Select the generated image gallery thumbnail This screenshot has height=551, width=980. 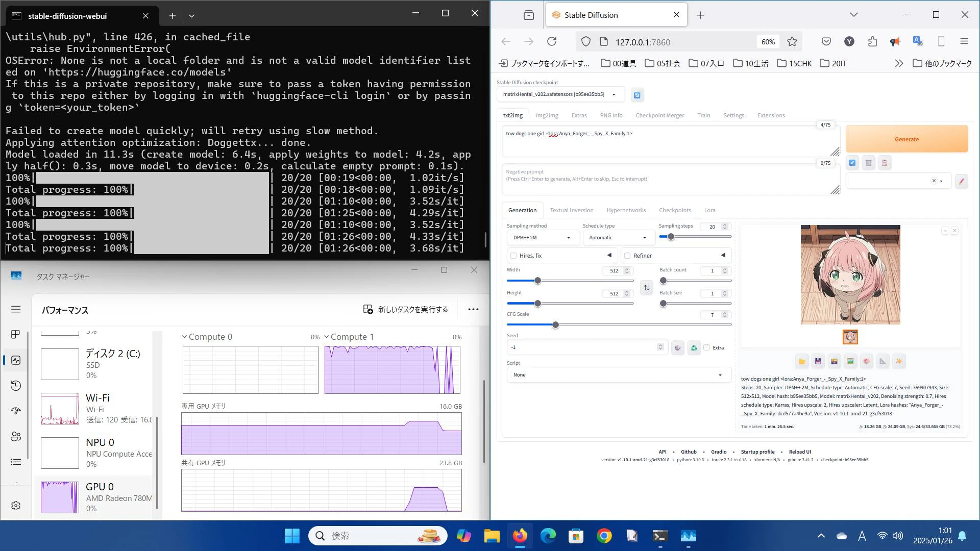coord(850,337)
